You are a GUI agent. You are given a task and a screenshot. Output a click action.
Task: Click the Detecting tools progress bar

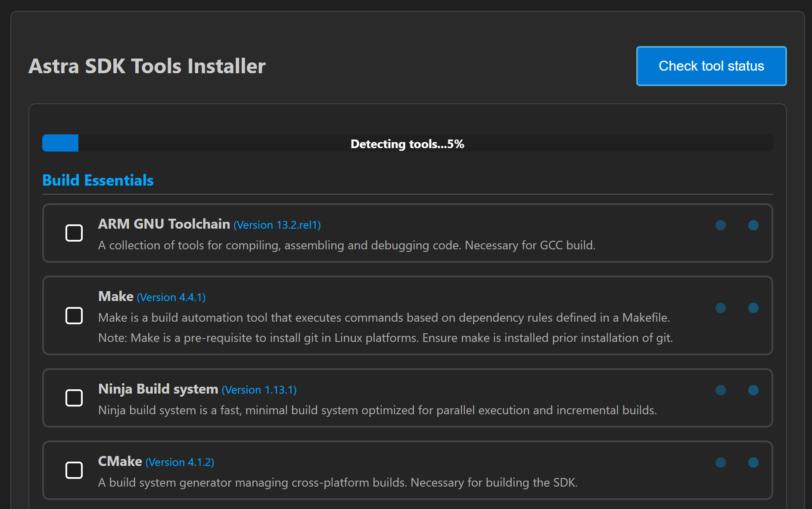tap(407, 143)
